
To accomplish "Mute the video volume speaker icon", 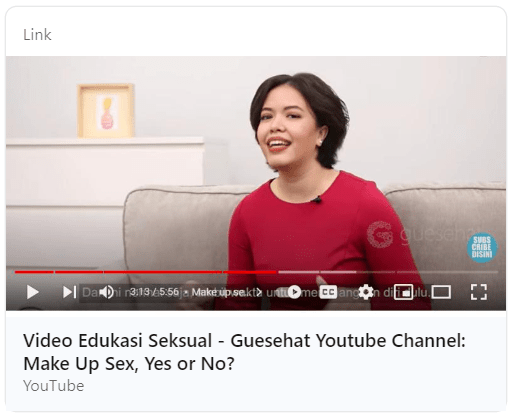I will [107, 292].
